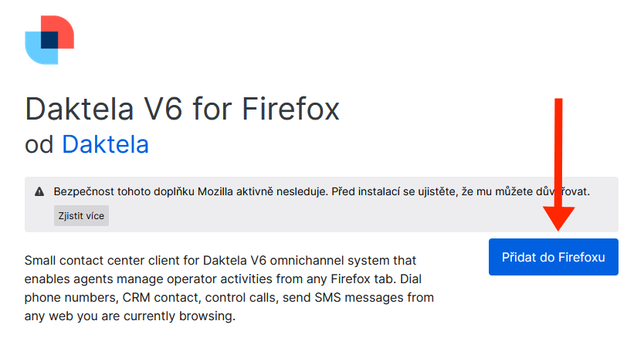This screenshot has height=348, width=644.
Task: Click the red arrow's vertical shaft
Action: pos(559,147)
